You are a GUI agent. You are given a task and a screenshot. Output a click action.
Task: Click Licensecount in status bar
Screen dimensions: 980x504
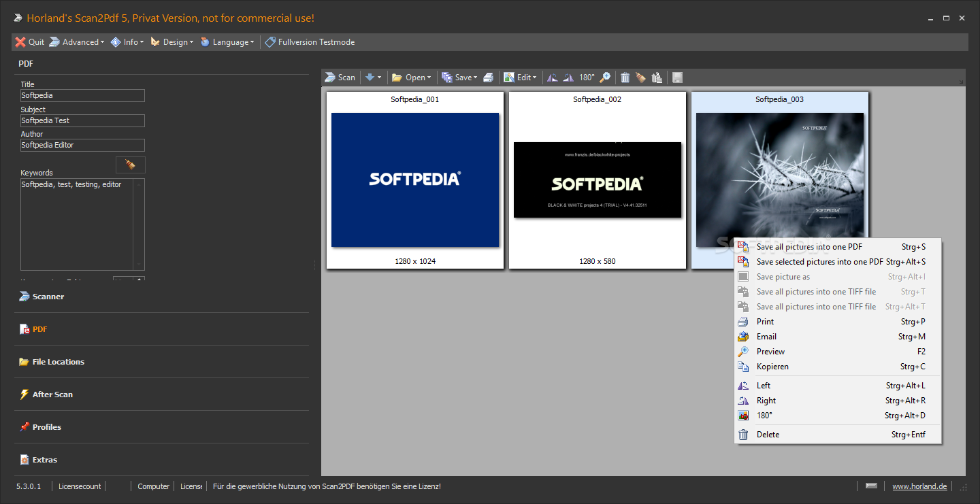coord(80,486)
